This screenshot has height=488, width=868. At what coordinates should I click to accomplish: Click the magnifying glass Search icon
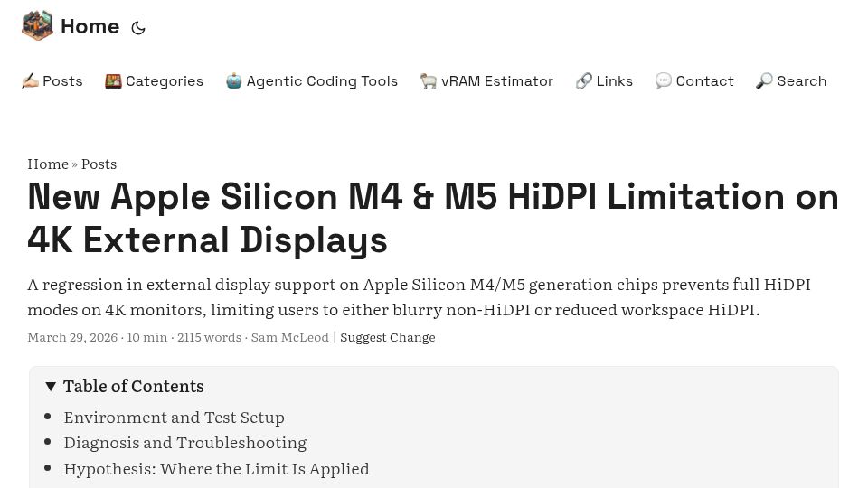click(x=764, y=81)
